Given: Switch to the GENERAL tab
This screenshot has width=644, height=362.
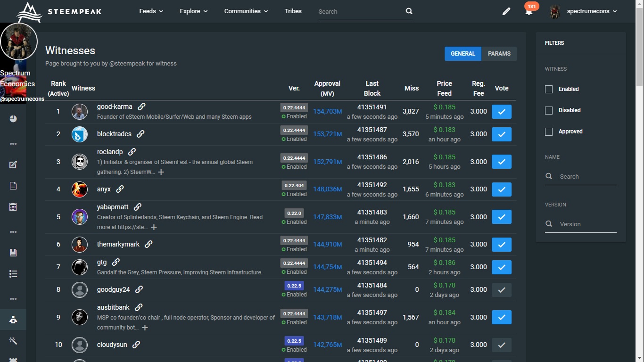Looking at the screenshot, I should coord(463,54).
